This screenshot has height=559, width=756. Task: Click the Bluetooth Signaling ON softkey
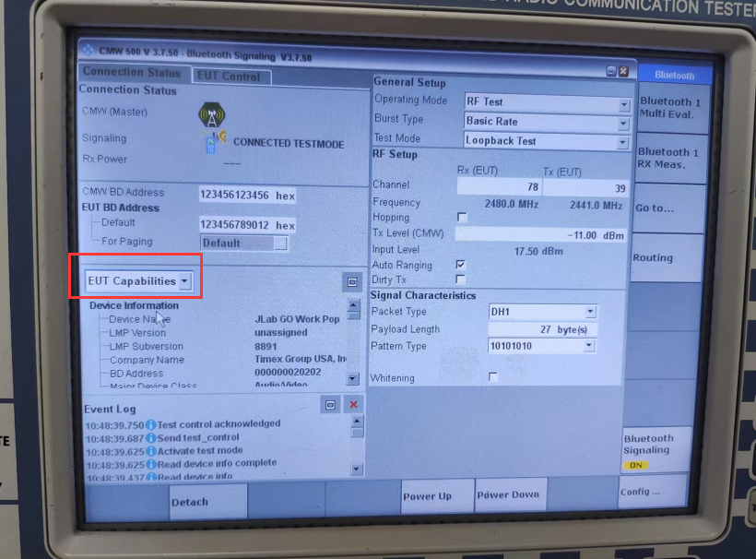point(656,450)
